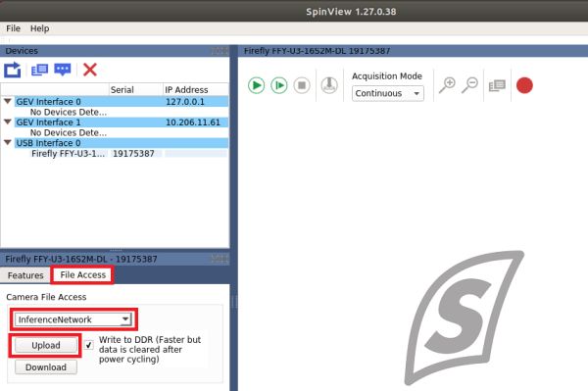588x391 pixels.
Task: Click the joystick trigger icon in toolbar
Action: coord(329,85)
